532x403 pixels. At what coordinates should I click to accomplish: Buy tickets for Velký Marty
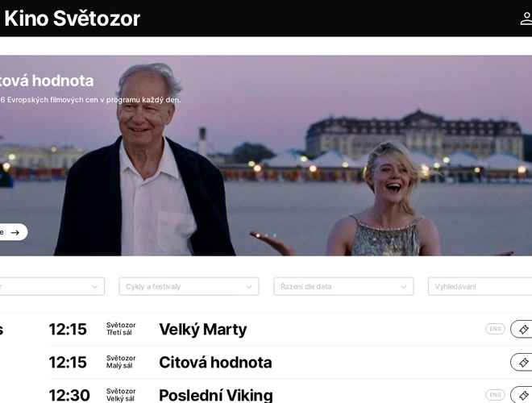click(x=522, y=329)
